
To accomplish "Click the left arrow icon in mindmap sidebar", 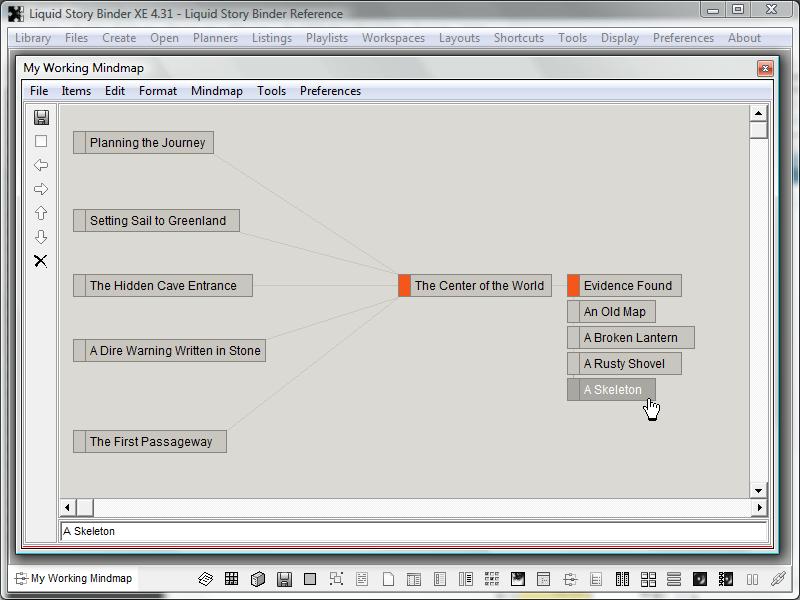I will [41, 165].
